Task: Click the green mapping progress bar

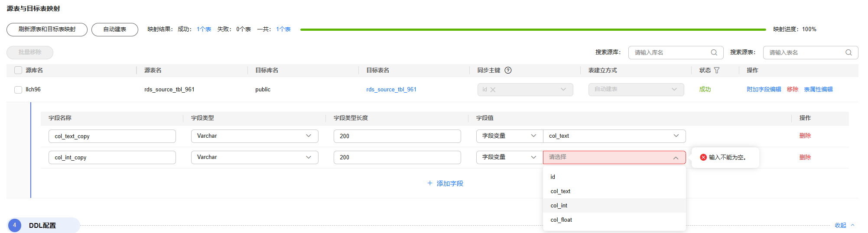Action: point(533,29)
